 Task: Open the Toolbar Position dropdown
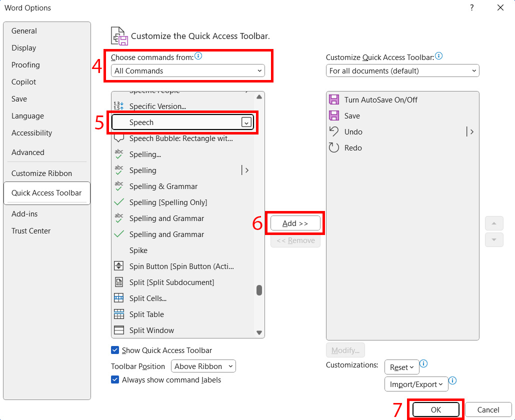(203, 366)
